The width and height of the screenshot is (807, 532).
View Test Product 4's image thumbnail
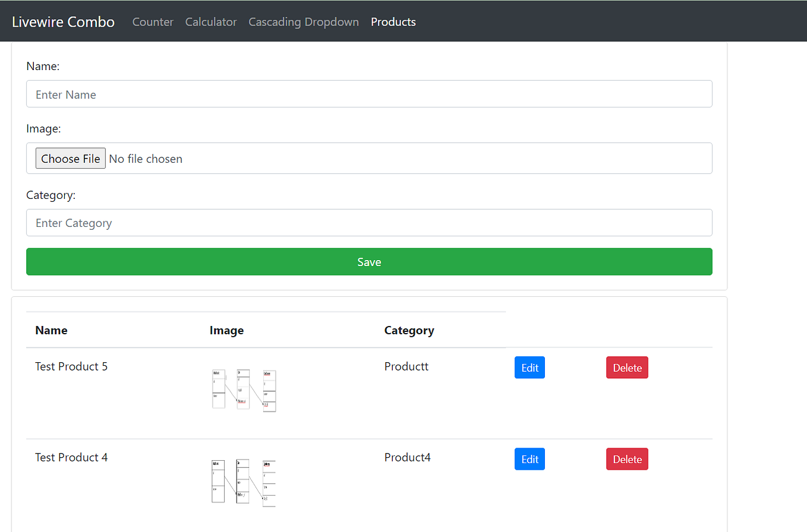(243, 482)
